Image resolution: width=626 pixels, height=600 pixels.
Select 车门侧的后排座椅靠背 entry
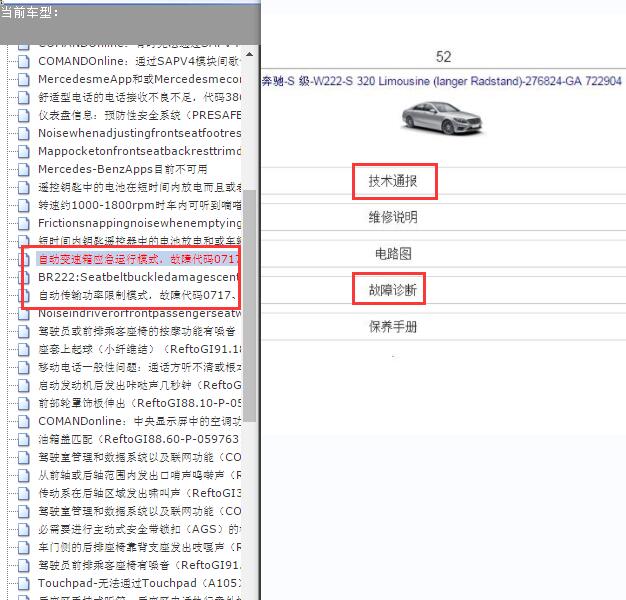coord(139,547)
